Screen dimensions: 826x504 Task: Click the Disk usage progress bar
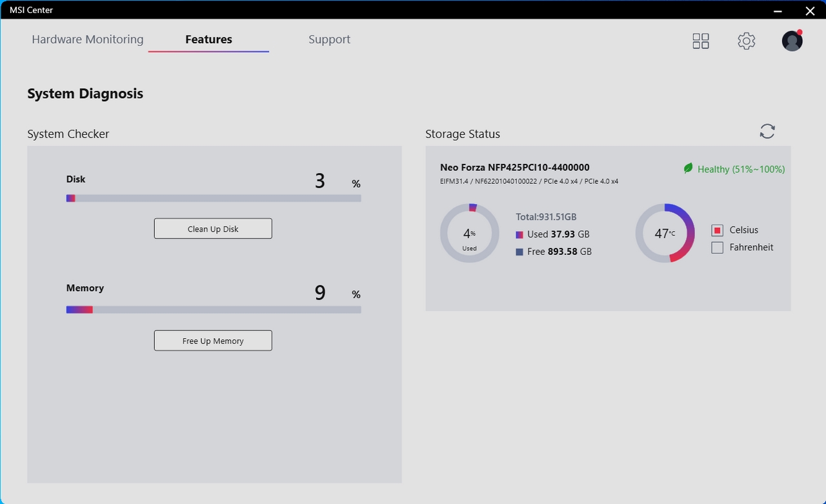point(214,198)
